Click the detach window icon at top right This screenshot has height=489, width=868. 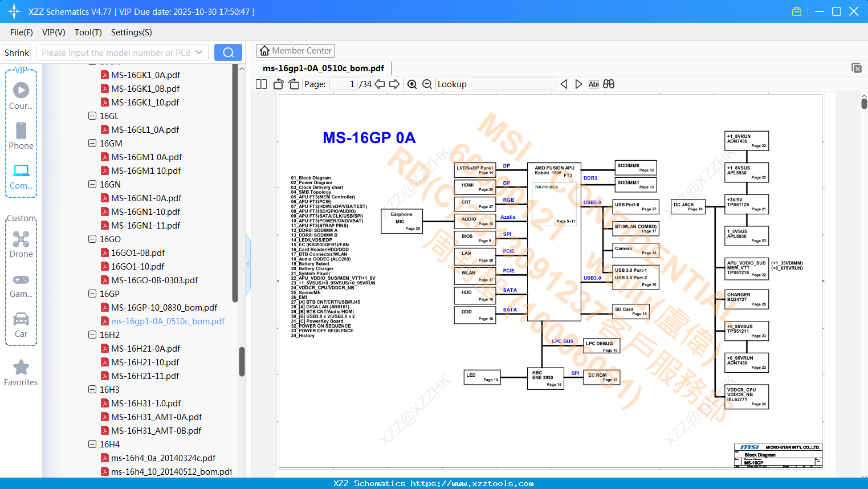tap(857, 68)
